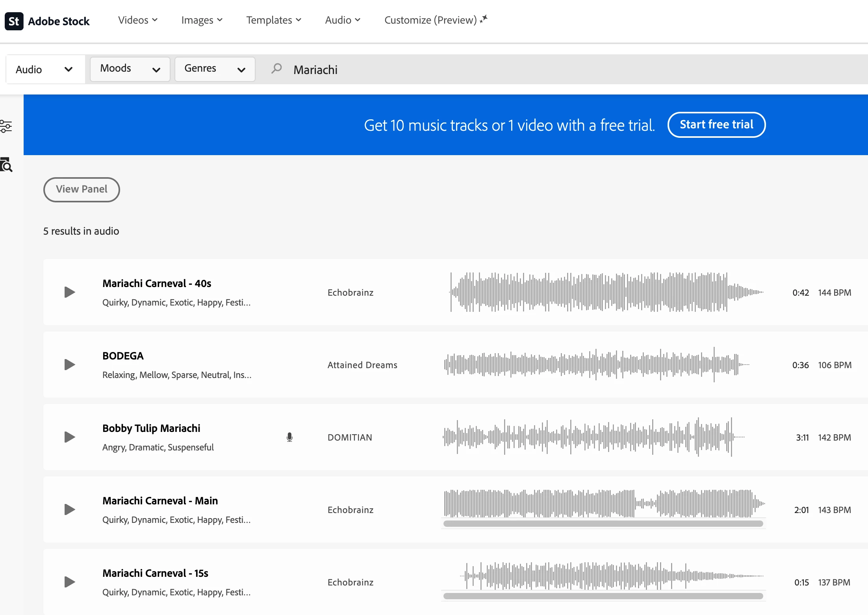Play Mariachi Carneval - Main track
The height and width of the screenshot is (615, 868).
pyautogui.click(x=70, y=509)
